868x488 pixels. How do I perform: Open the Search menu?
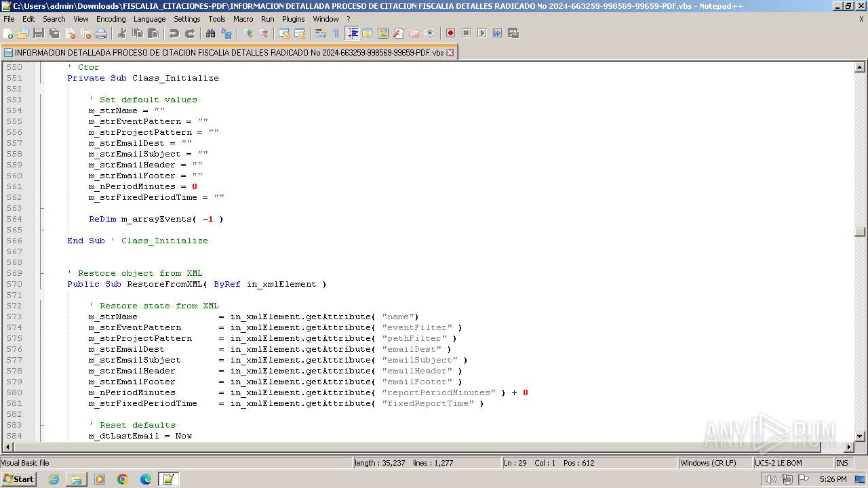54,19
